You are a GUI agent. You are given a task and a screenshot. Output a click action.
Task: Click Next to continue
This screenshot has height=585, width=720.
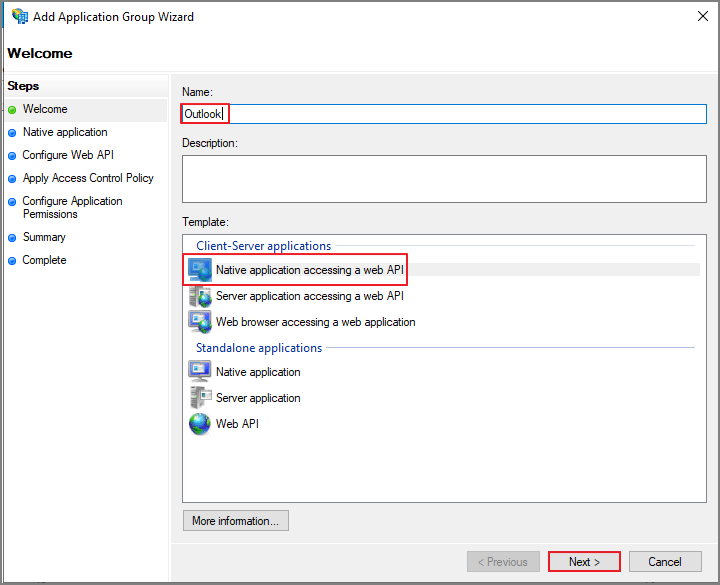point(584,562)
